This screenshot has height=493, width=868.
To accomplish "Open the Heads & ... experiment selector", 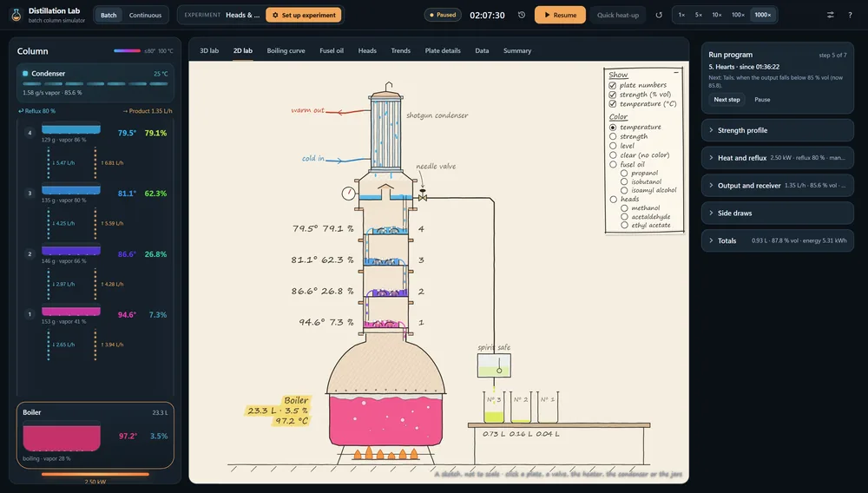I will (x=242, y=15).
